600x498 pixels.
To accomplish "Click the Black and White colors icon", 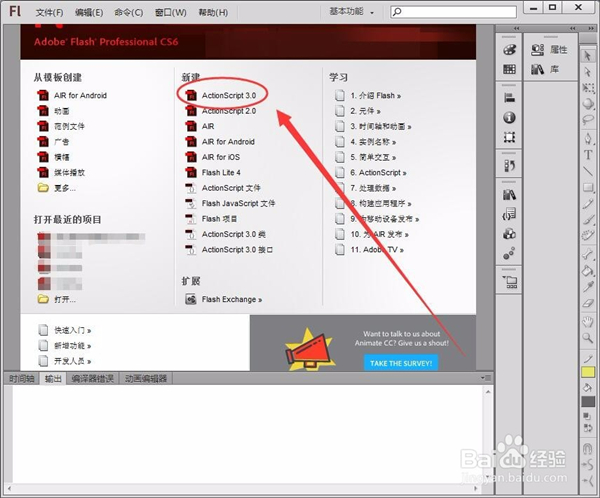I will click(x=587, y=416).
